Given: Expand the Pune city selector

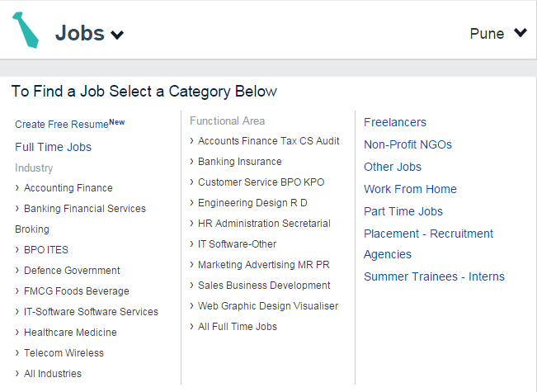Looking at the screenshot, I should tap(520, 33).
